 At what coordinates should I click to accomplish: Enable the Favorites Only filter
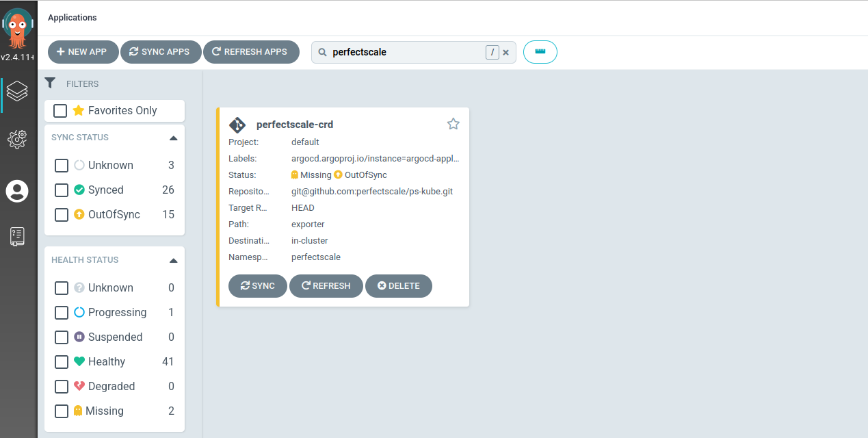click(x=60, y=110)
